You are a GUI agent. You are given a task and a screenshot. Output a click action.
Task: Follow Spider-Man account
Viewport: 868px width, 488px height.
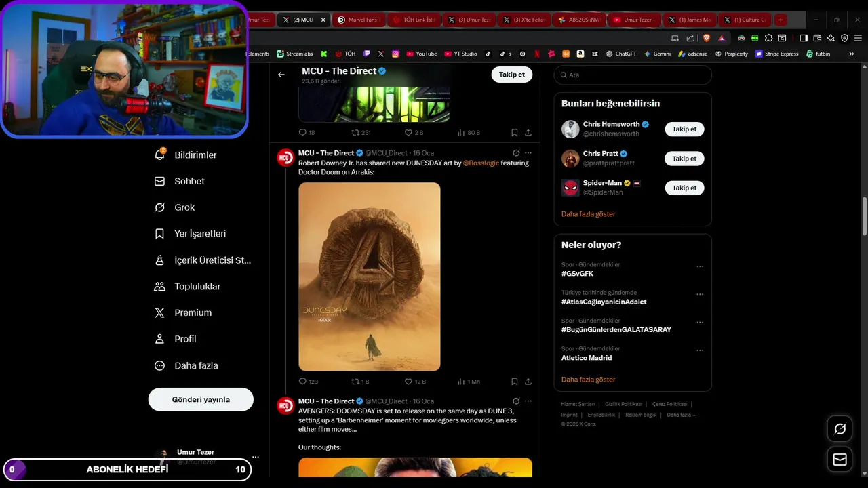pyautogui.click(x=684, y=188)
